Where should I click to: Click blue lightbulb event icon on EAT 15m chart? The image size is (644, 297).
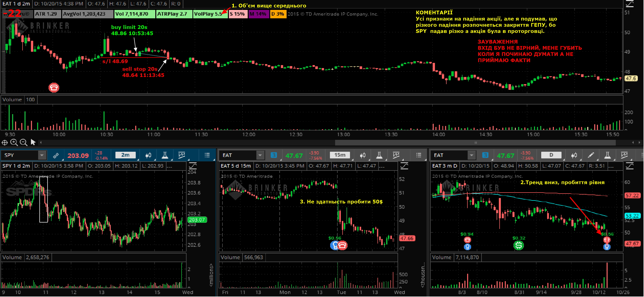click(334, 246)
